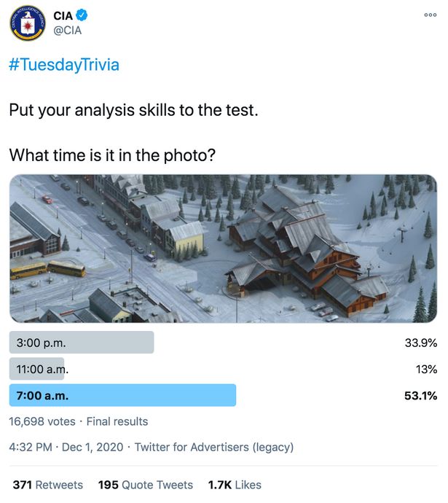
Task: Click the 53.1% result percentage
Action: [x=420, y=395]
